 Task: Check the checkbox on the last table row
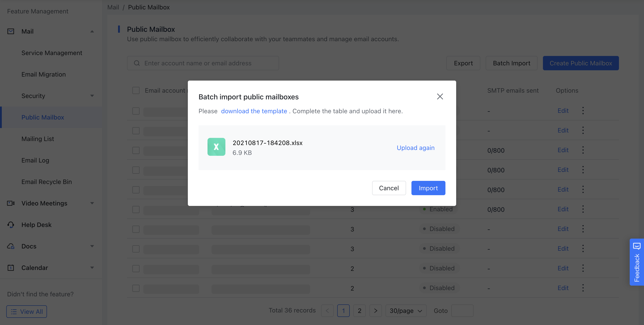tap(136, 288)
